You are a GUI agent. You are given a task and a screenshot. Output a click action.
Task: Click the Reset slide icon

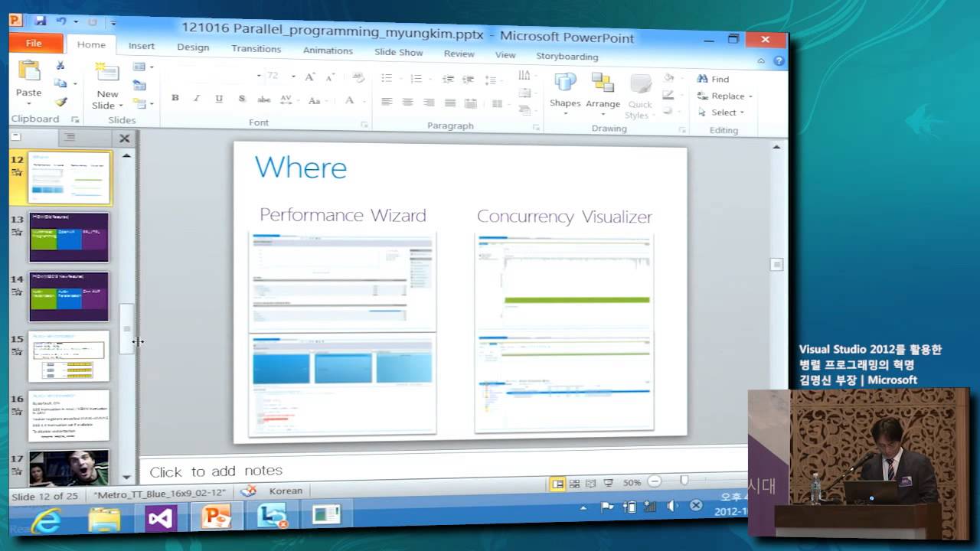[x=139, y=86]
